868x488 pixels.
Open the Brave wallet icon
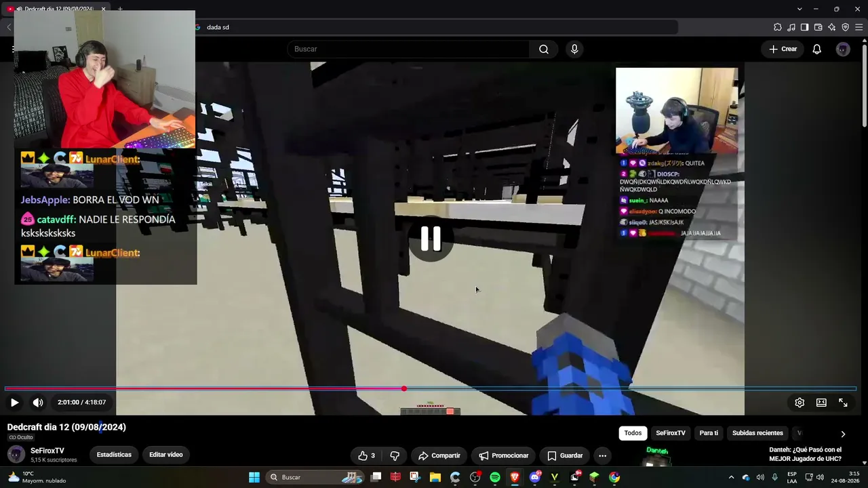point(818,27)
